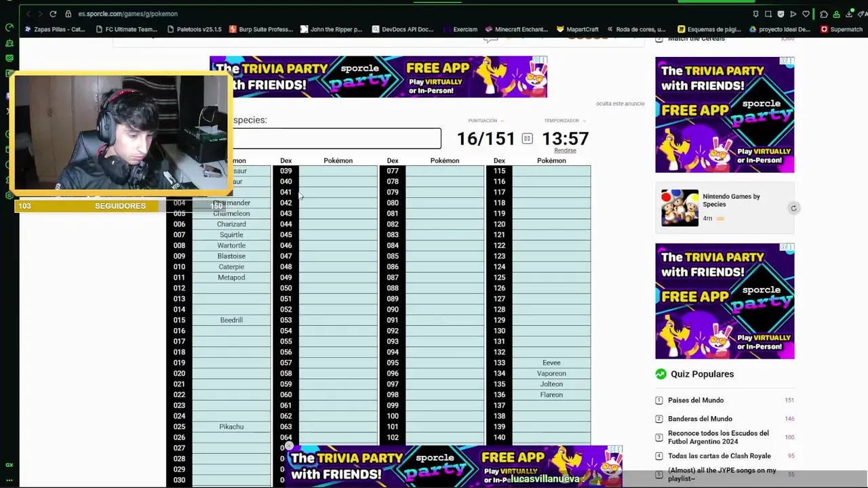Reload the page with the refresh icon
The height and width of the screenshot is (488, 868).
53,14
